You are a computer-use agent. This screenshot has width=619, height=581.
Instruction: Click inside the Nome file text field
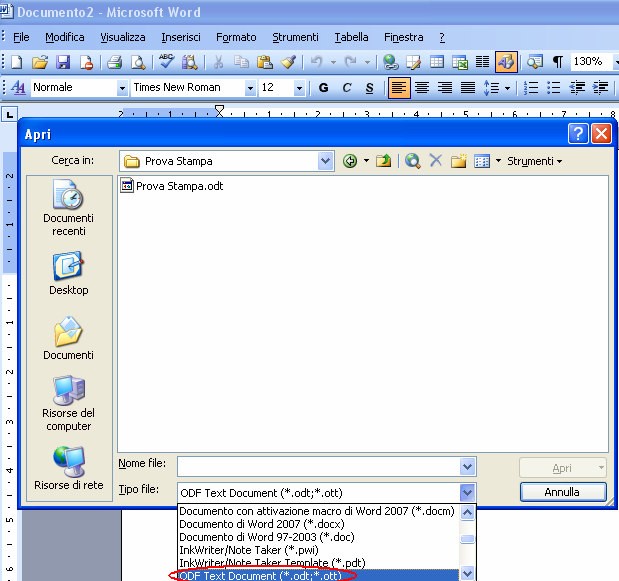pyautogui.click(x=318, y=467)
